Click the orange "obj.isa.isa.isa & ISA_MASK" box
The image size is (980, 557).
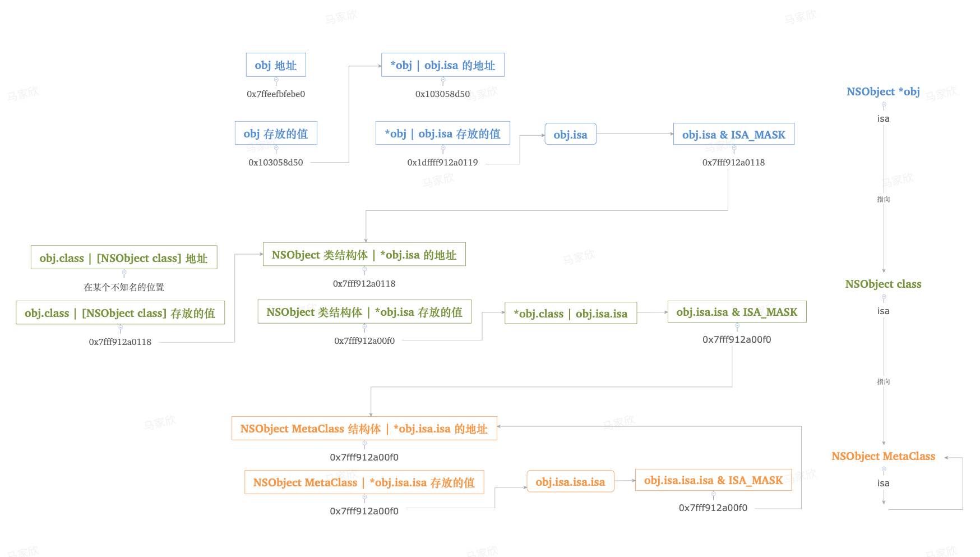713,480
